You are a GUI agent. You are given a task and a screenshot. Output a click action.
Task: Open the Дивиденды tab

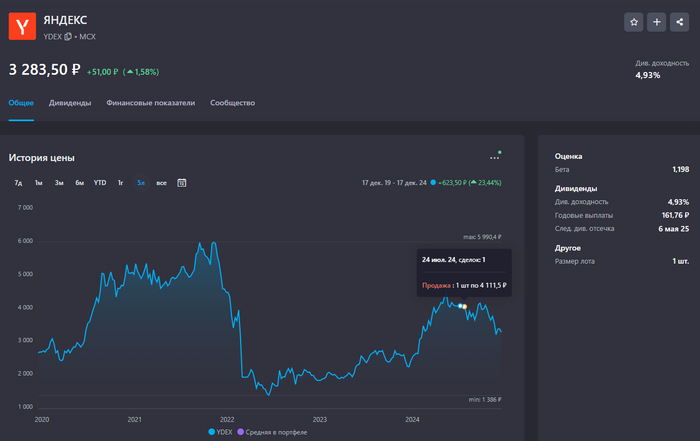(x=70, y=103)
